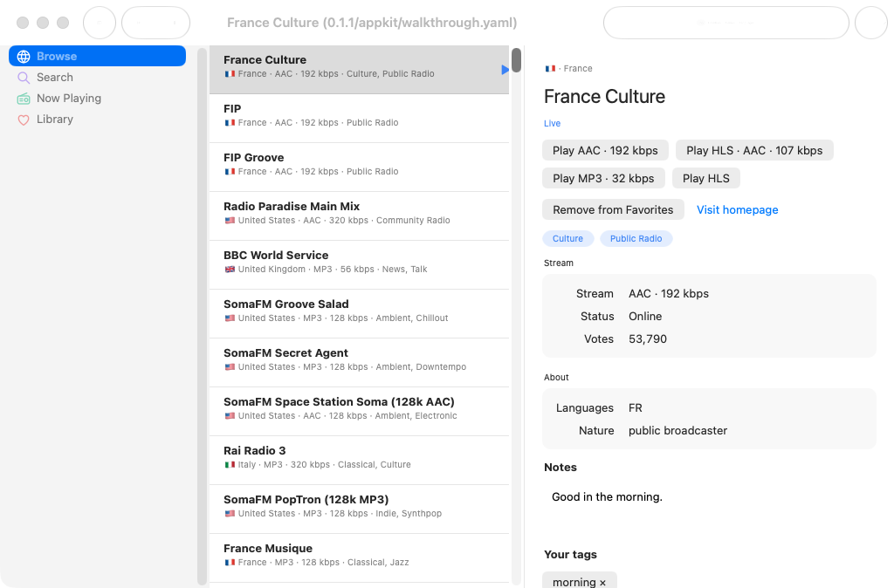Click the blue play arrow on France Culture row
Screen dimensions: 894x588
click(x=505, y=70)
